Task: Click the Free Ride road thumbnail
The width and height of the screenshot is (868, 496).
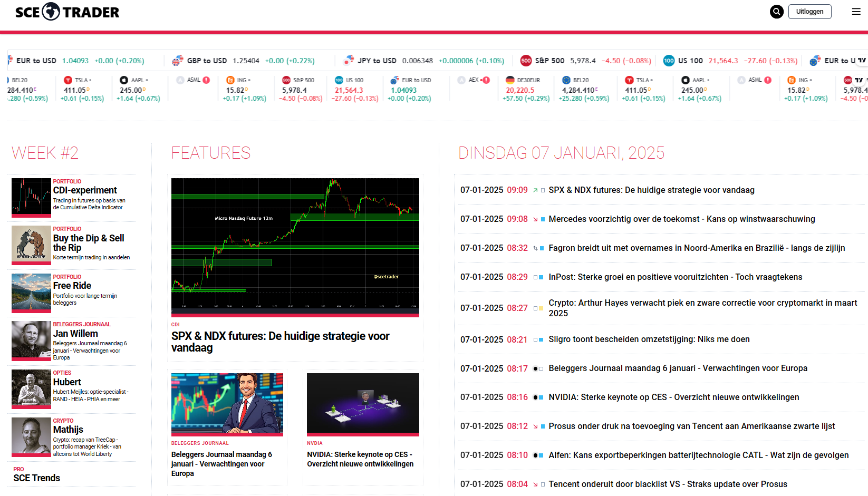Action: pyautogui.click(x=31, y=293)
